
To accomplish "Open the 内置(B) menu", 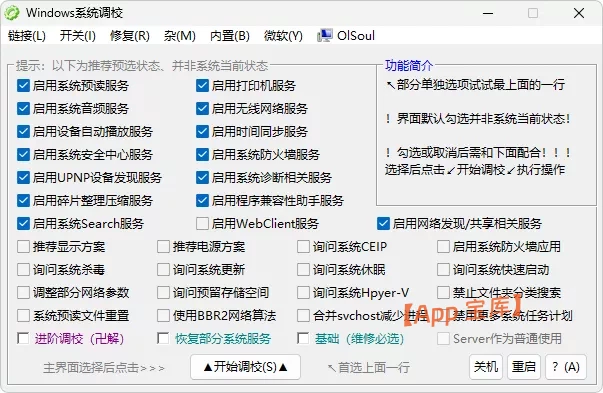I will [230, 36].
